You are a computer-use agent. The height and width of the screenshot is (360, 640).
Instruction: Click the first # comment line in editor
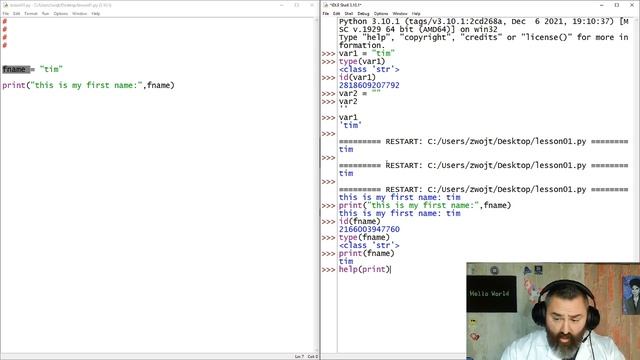tap(5, 21)
